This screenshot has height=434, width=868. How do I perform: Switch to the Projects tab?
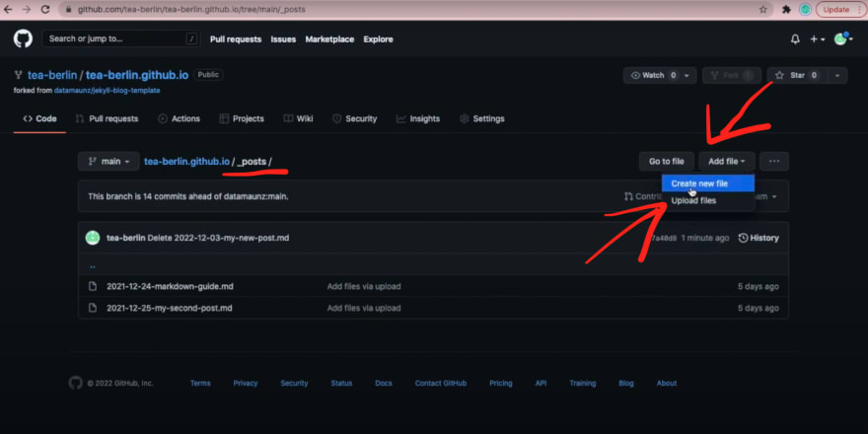(242, 118)
